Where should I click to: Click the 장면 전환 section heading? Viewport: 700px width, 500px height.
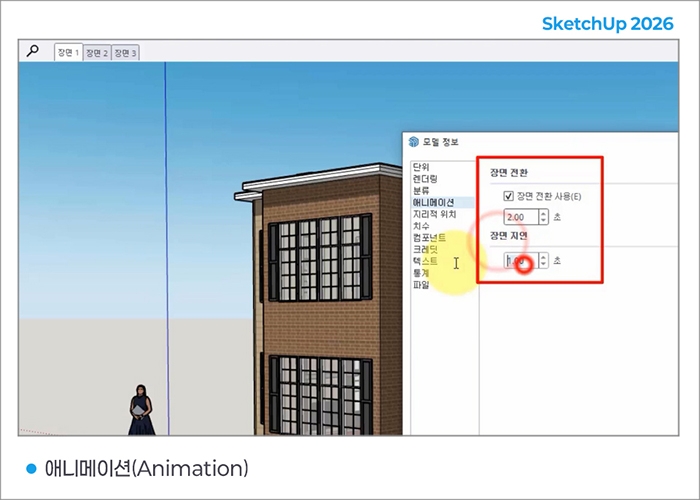pyautogui.click(x=509, y=172)
